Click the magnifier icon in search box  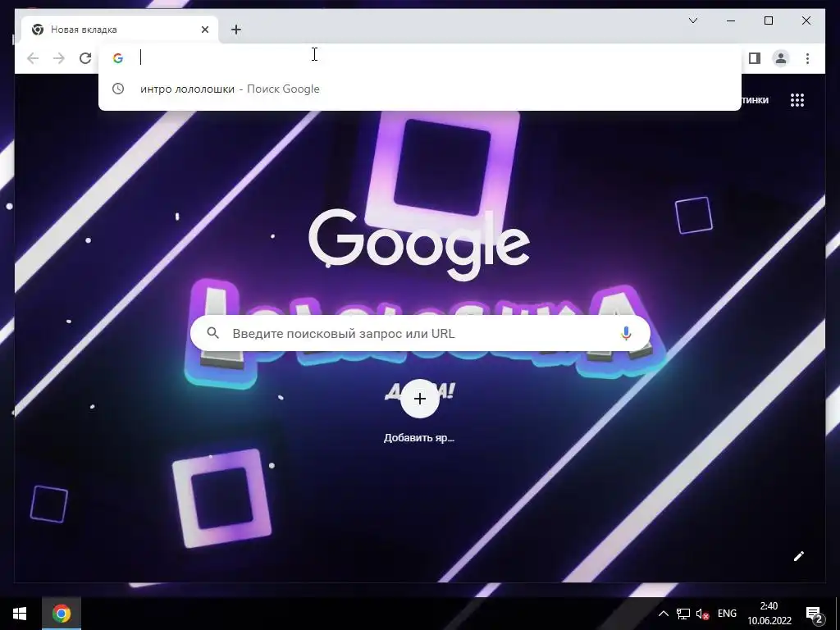point(212,333)
